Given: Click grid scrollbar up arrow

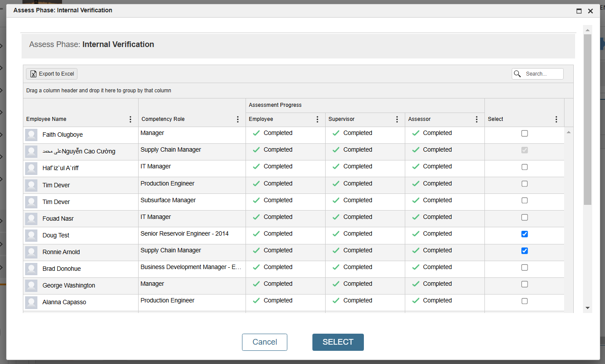Looking at the screenshot, I should pos(568,132).
